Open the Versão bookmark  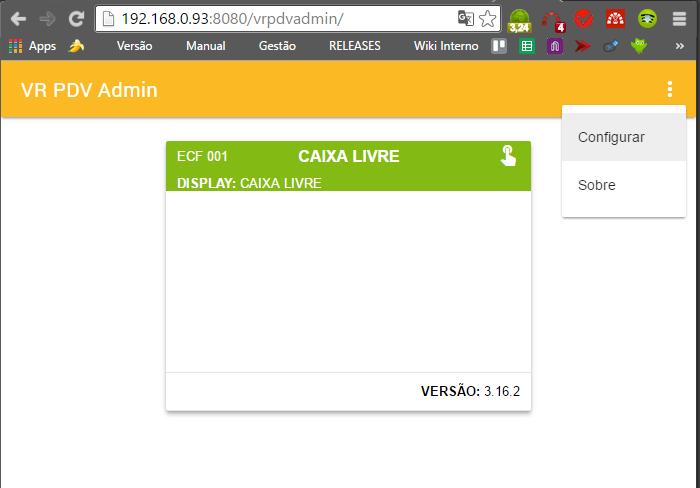(x=134, y=46)
